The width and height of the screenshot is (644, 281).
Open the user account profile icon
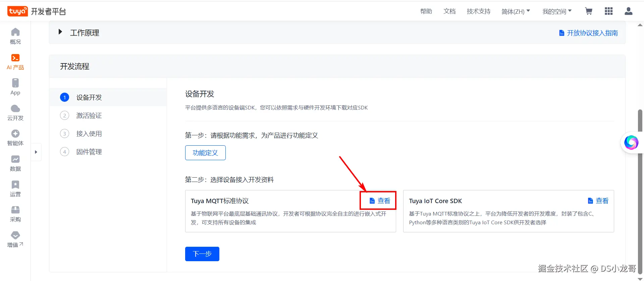tap(629, 11)
